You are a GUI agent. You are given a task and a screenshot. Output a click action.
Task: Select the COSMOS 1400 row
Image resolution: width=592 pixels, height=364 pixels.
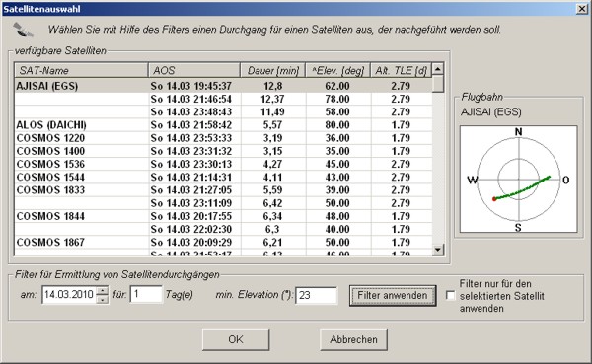pos(224,151)
